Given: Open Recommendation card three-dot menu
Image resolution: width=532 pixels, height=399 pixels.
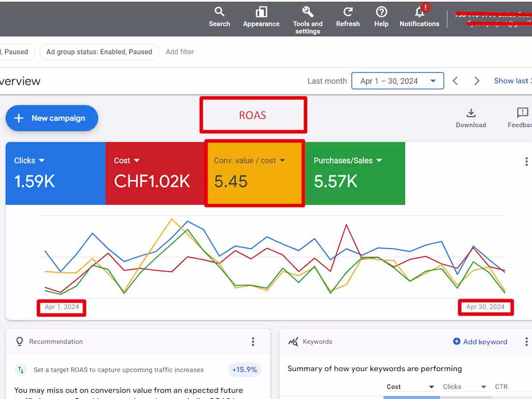Looking at the screenshot, I should (x=253, y=341).
